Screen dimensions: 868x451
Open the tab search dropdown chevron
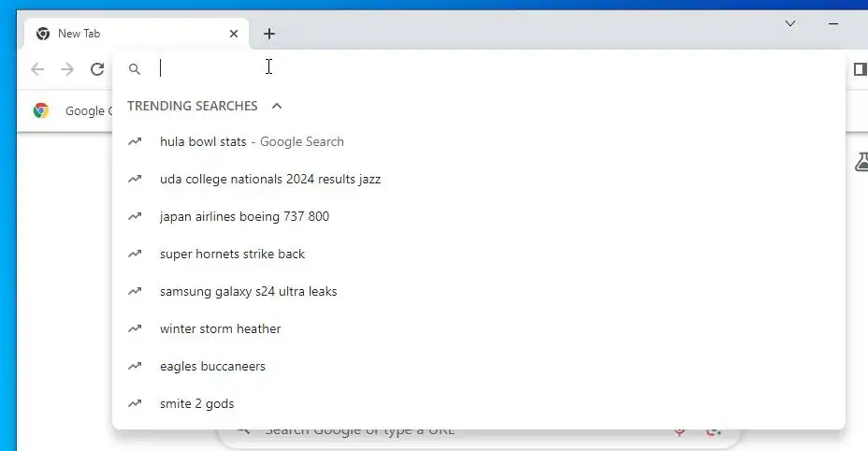(x=790, y=23)
